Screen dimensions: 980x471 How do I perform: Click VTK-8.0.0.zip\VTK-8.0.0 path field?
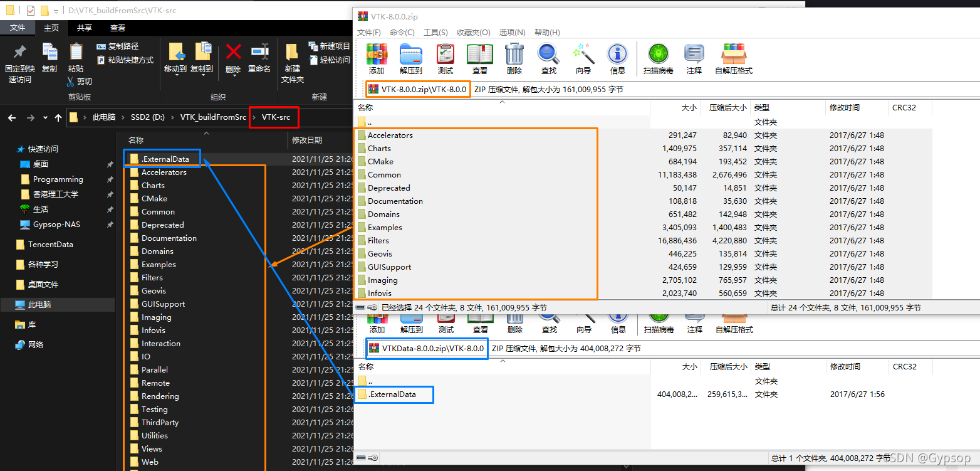click(x=417, y=89)
